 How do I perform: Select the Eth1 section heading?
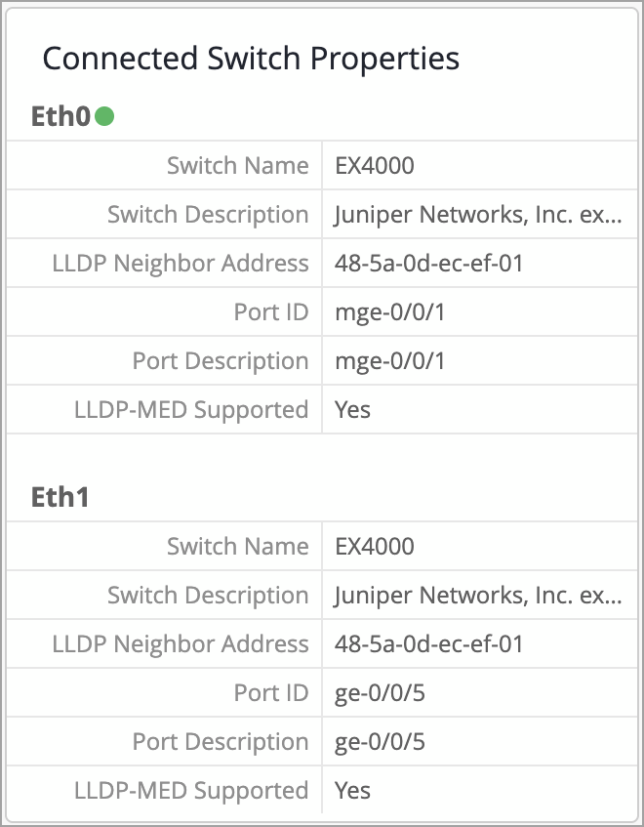60,497
